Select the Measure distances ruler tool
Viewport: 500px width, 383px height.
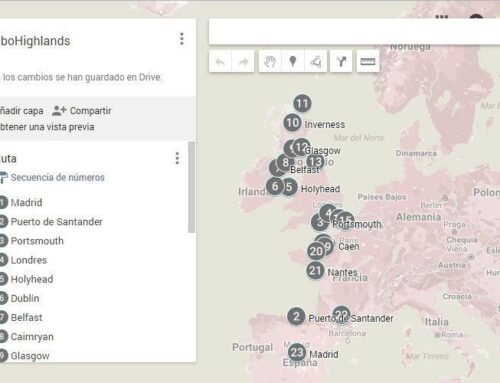[368, 61]
